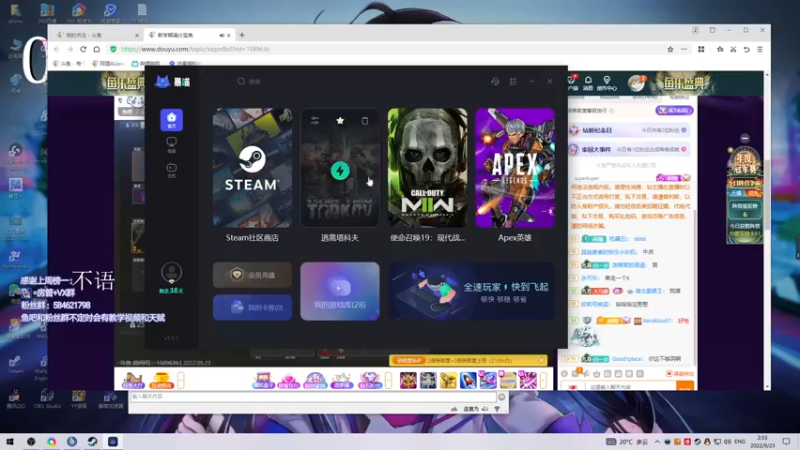Click the browser forward arrow
The width and height of the screenshot is (800, 450).
[x=70, y=49]
